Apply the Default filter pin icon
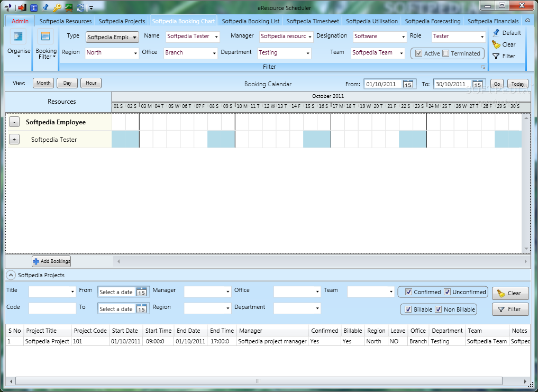The height and width of the screenshot is (392, 538). click(496, 33)
